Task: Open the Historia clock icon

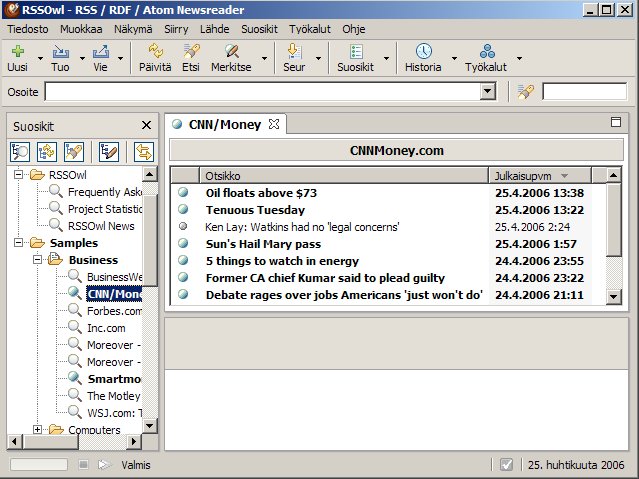Action: [x=423, y=51]
